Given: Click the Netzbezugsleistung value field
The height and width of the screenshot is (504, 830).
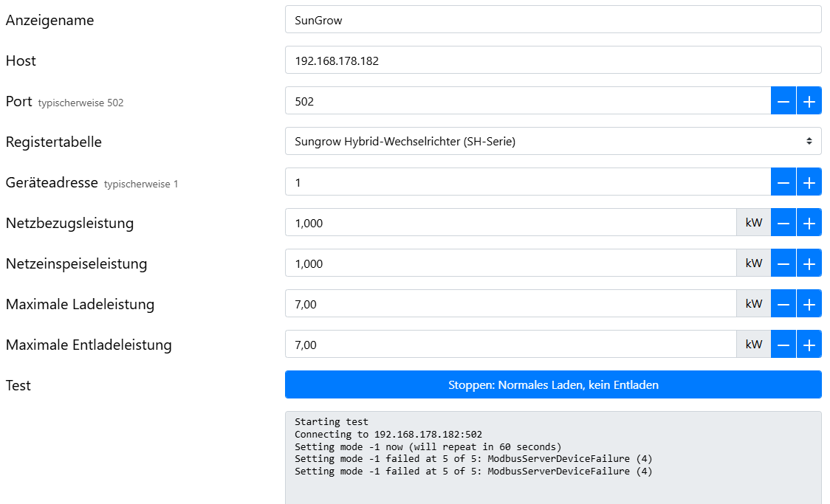Looking at the screenshot, I should coord(510,223).
